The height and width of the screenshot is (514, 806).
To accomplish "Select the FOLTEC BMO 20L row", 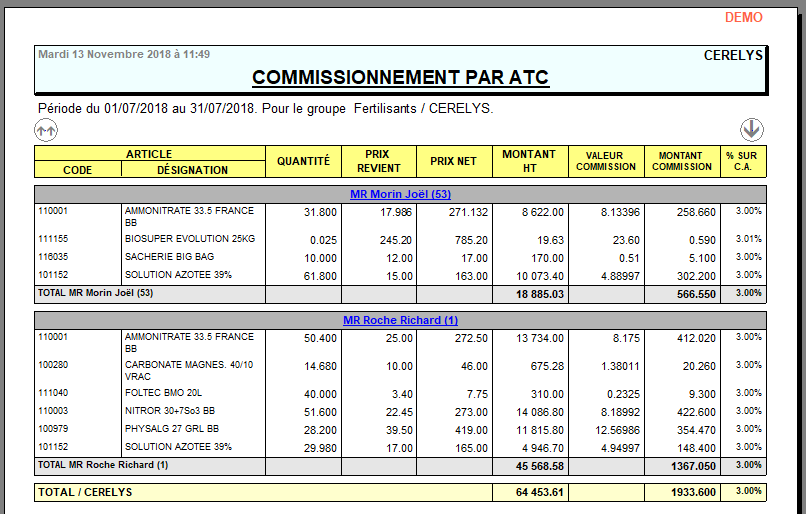I will point(160,394).
